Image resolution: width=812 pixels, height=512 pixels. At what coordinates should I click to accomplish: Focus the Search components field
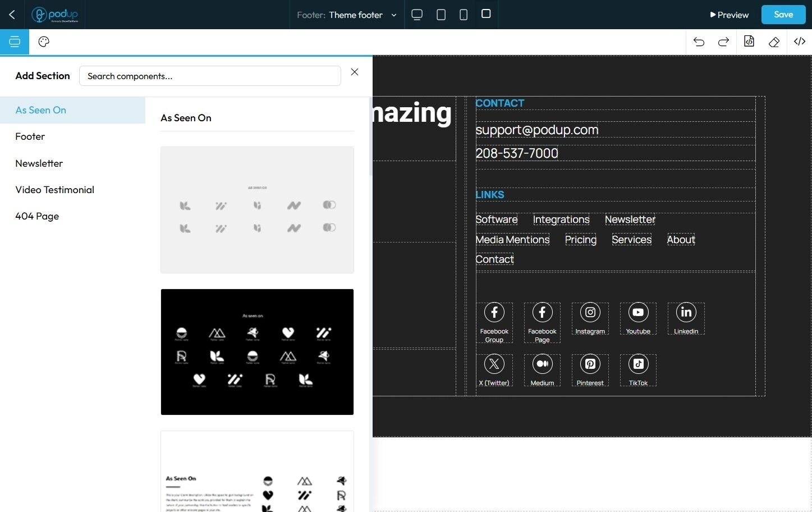[x=210, y=76]
